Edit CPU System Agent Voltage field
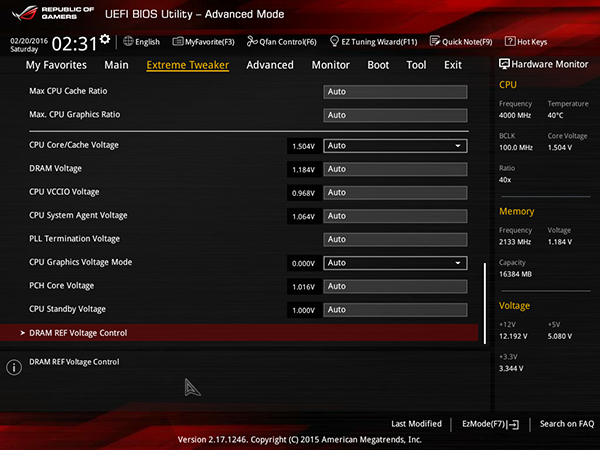600x450 pixels. click(395, 216)
